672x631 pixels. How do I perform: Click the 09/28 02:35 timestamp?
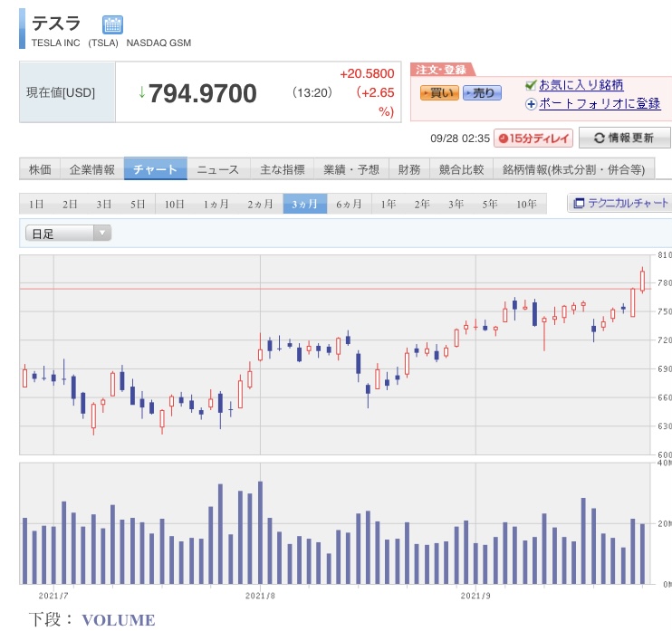(460, 139)
